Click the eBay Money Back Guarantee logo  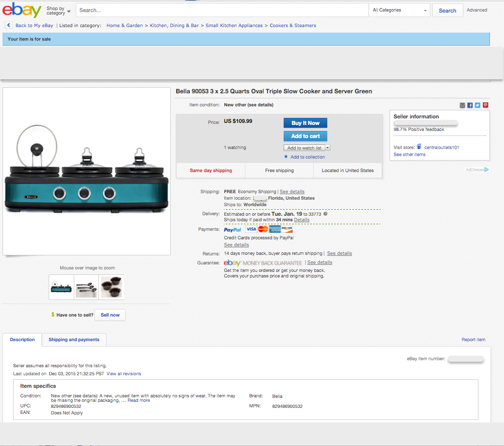(263, 263)
